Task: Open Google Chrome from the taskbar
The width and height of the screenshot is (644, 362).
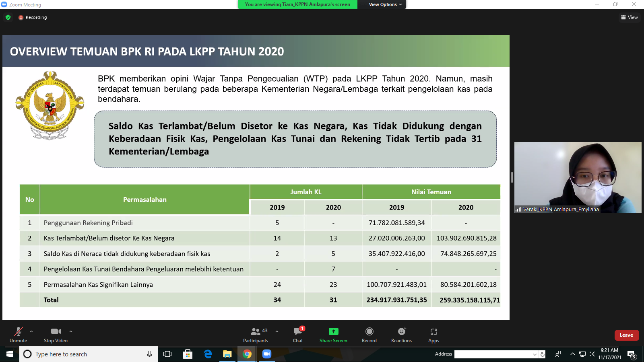Action: [x=247, y=354]
